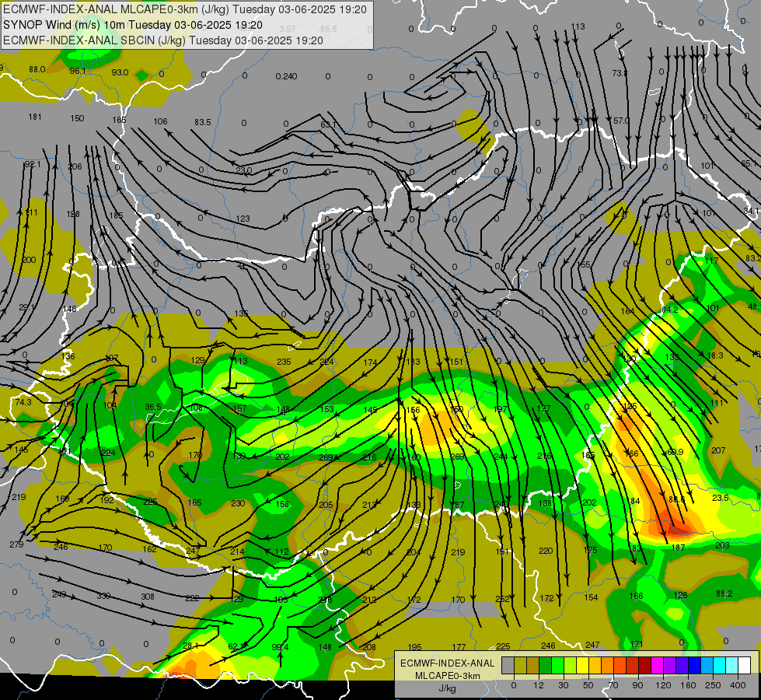
Task: Click the white swatch at legend end
Action: point(745,665)
